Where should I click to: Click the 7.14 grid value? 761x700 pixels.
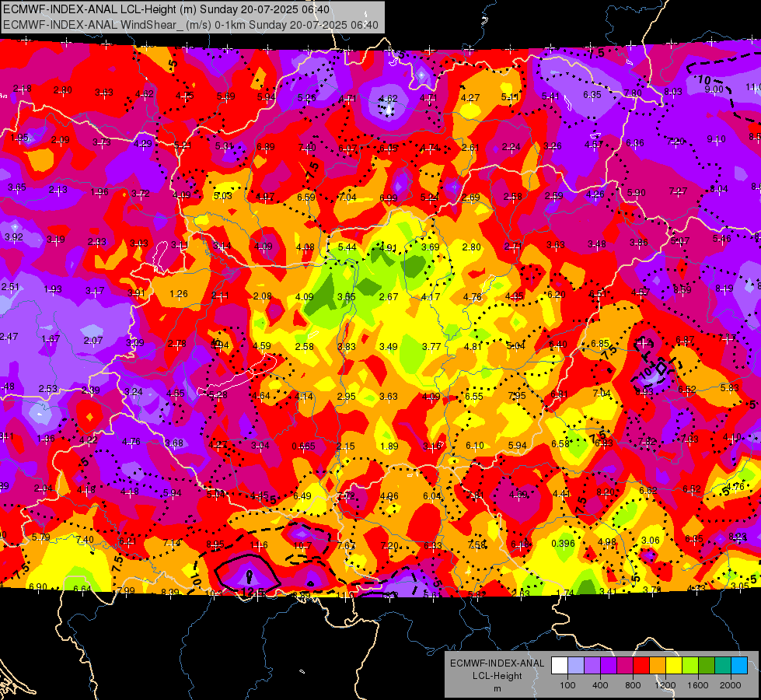171,544
